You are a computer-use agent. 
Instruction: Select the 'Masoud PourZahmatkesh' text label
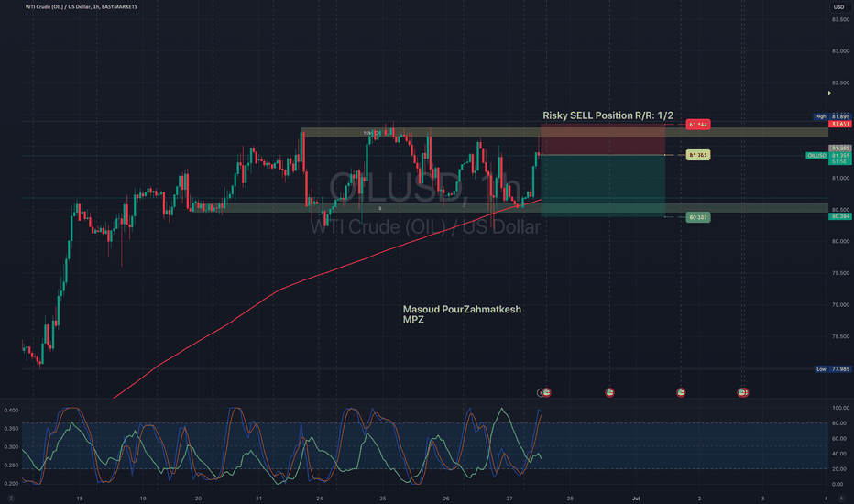click(x=462, y=310)
